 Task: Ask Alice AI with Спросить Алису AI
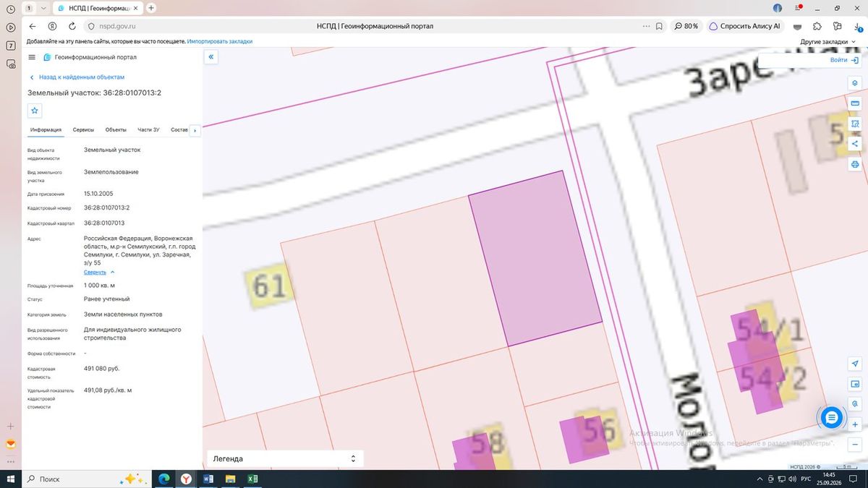(x=745, y=26)
